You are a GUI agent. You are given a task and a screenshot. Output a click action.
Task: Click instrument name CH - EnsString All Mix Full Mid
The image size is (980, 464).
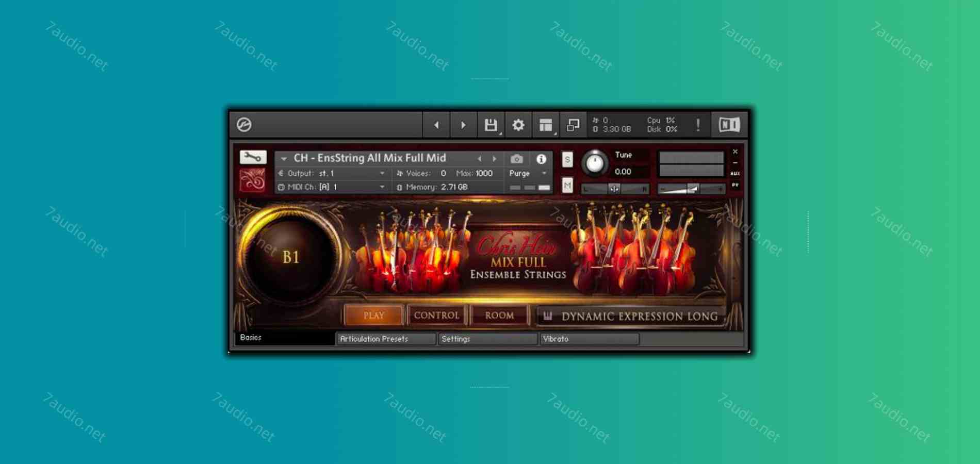(369, 158)
